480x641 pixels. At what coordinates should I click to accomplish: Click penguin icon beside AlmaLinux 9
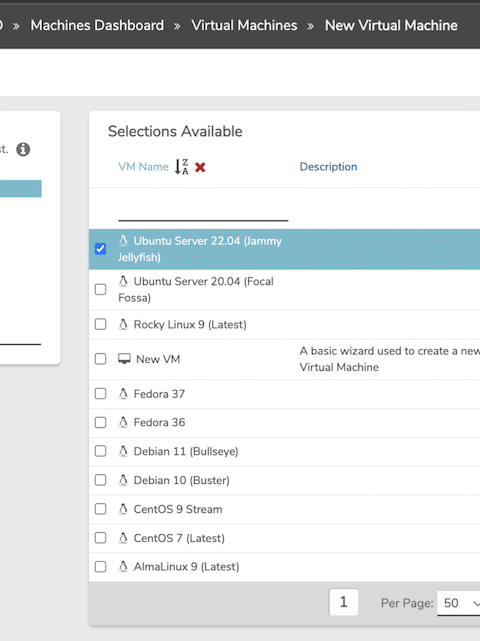pos(123,567)
